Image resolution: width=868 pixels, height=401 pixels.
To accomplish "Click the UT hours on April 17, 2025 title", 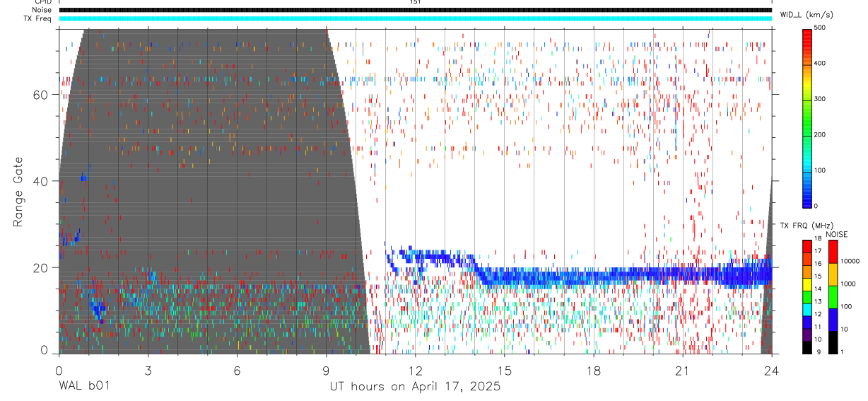I will pos(415,387).
